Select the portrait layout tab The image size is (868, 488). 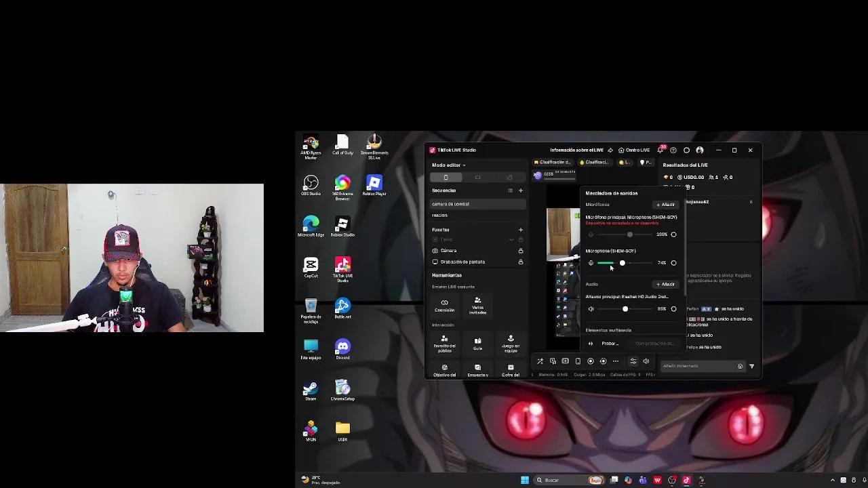446,178
